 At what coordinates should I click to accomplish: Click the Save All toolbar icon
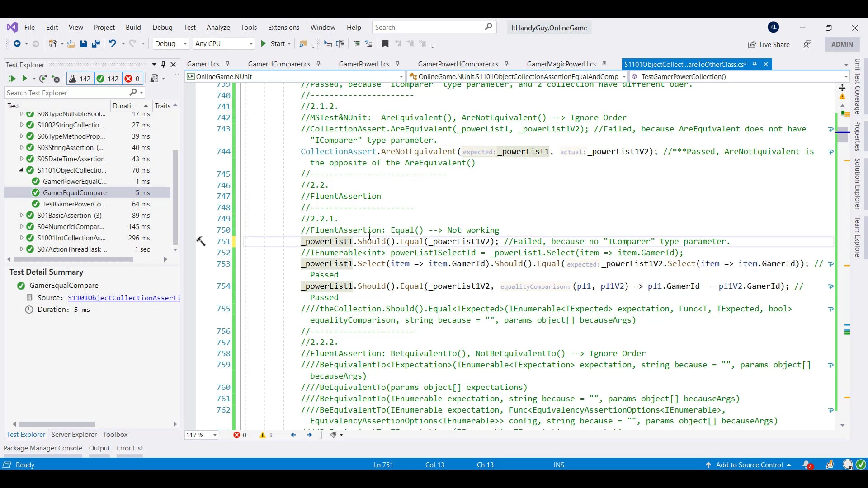pyautogui.click(x=95, y=44)
